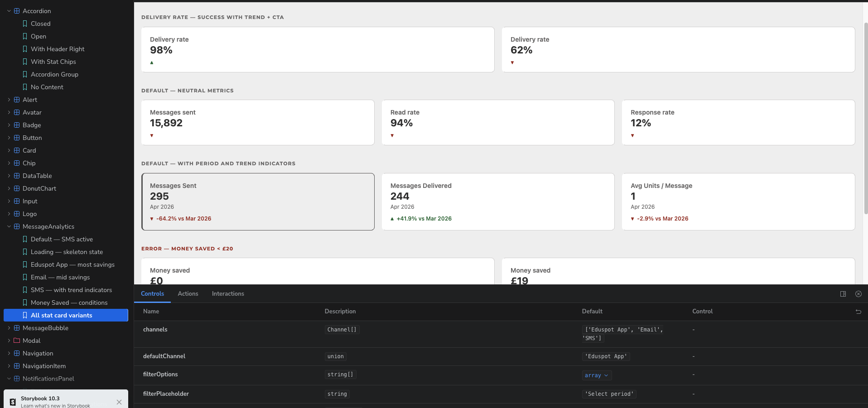
Task: Open Loading — skeleton state story
Action: [x=67, y=252]
